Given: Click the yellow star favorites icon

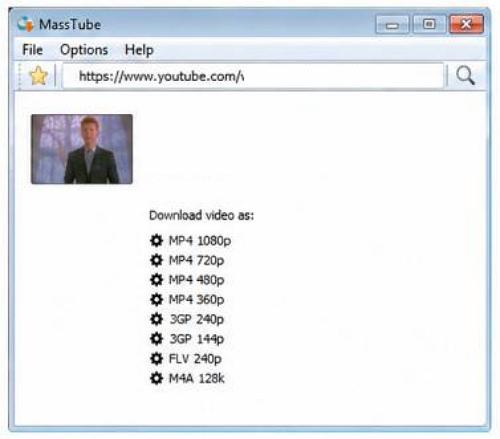Looking at the screenshot, I should pyautogui.click(x=38, y=75).
